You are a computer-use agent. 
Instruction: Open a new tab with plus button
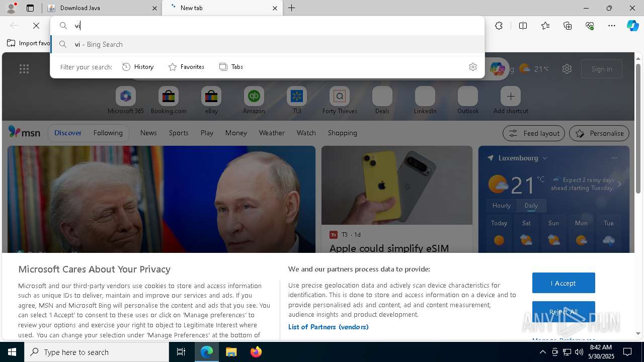(x=292, y=8)
